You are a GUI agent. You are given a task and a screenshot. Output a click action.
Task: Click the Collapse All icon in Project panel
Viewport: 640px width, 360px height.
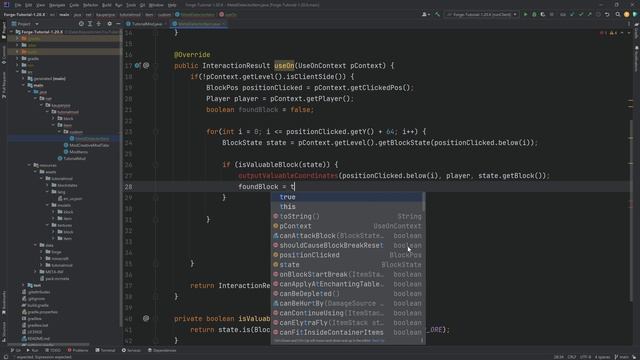click(x=98, y=24)
